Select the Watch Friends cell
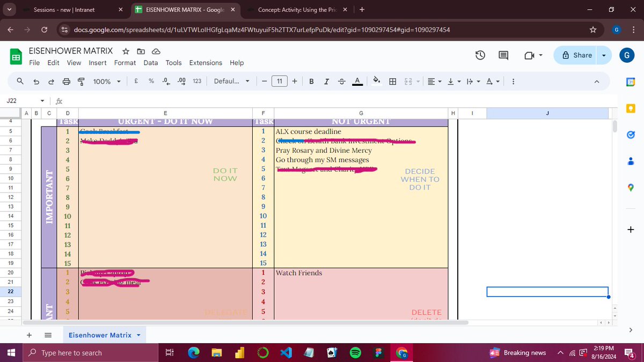Viewport: 644px width, 362px height. click(x=361, y=273)
